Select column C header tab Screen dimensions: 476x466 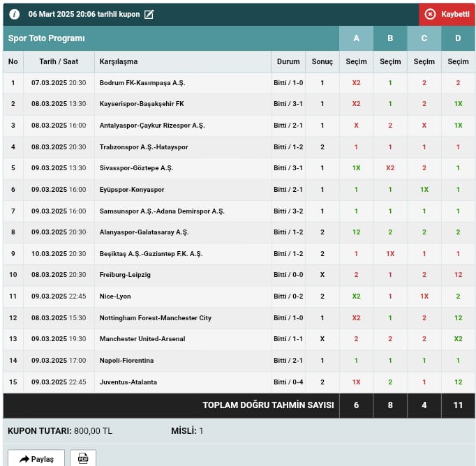(424, 38)
